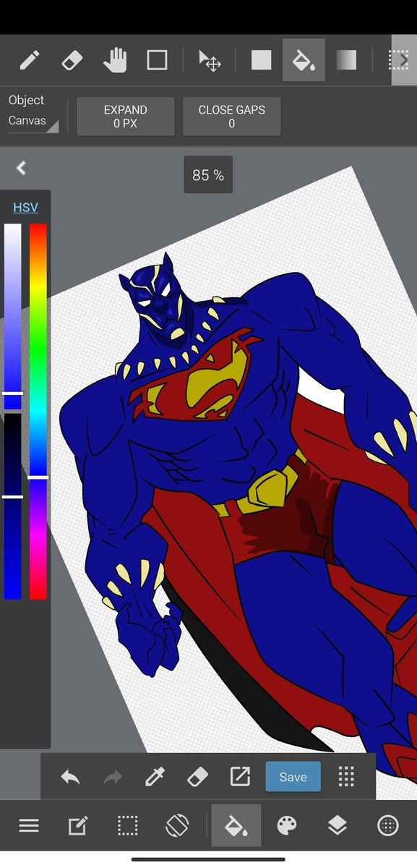This screenshot has height=868, width=417.
Task: Open the Layers panel
Action: (338, 825)
